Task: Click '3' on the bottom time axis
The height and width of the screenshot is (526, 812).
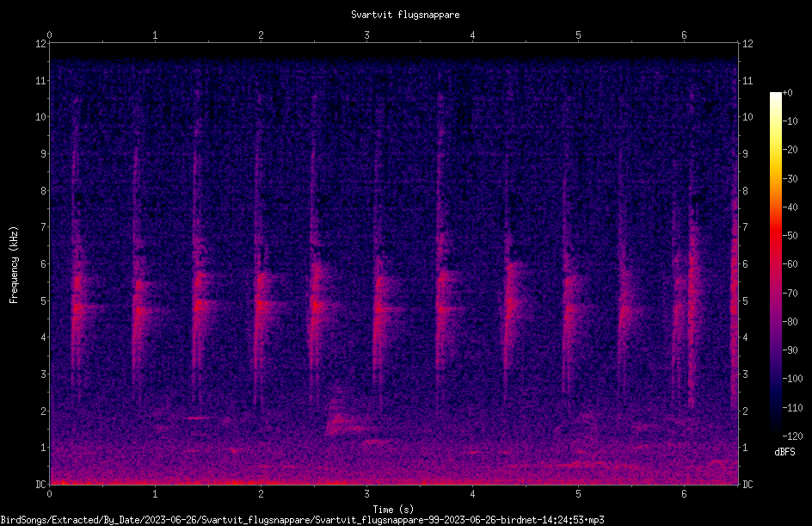Action: (366, 494)
